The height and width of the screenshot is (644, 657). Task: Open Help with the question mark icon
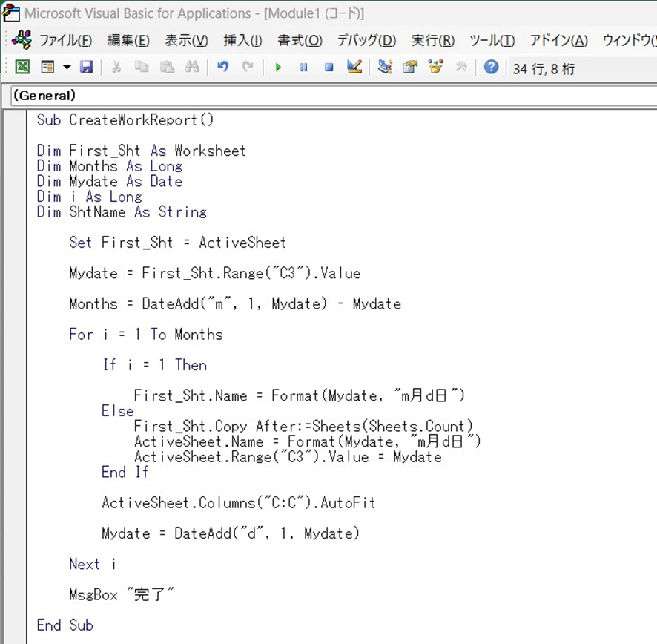pyautogui.click(x=491, y=68)
